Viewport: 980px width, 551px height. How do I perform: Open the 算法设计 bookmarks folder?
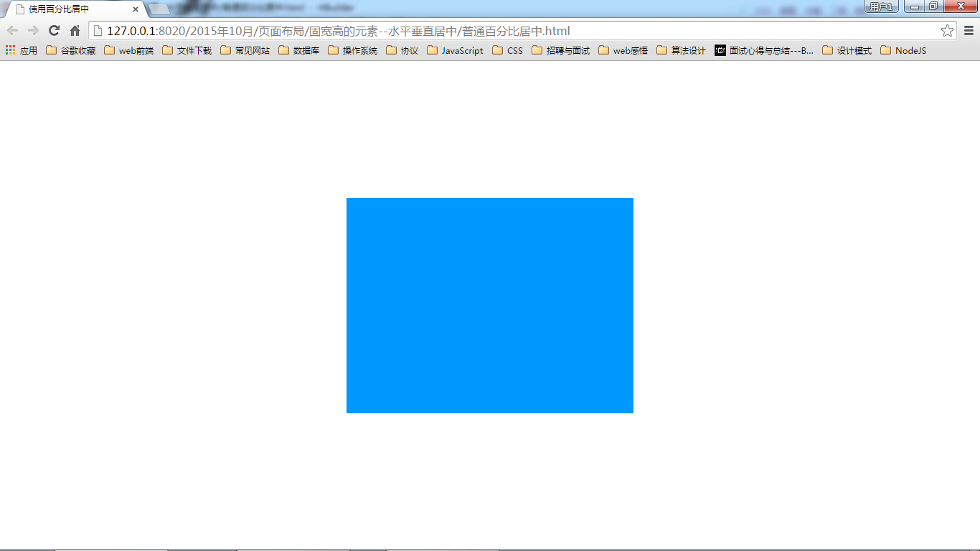681,51
